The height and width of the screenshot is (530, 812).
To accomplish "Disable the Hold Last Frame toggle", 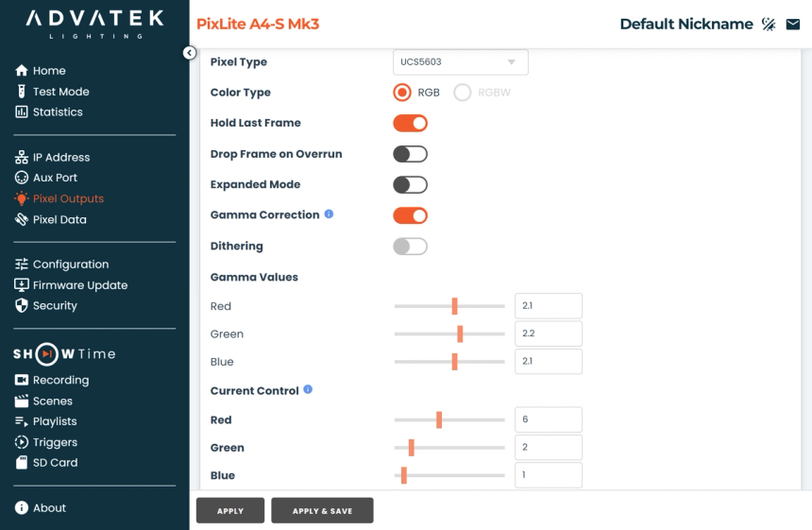I will click(x=410, y=124).
